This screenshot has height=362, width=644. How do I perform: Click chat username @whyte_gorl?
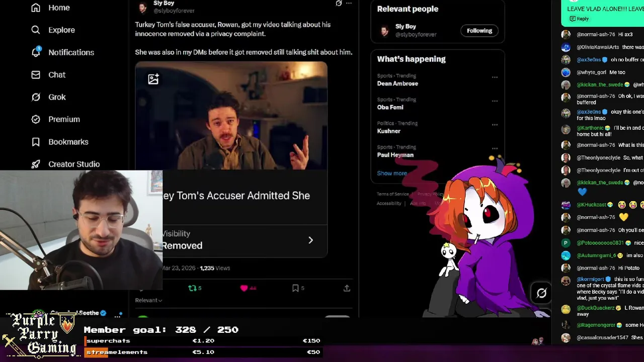pos(591,72)
